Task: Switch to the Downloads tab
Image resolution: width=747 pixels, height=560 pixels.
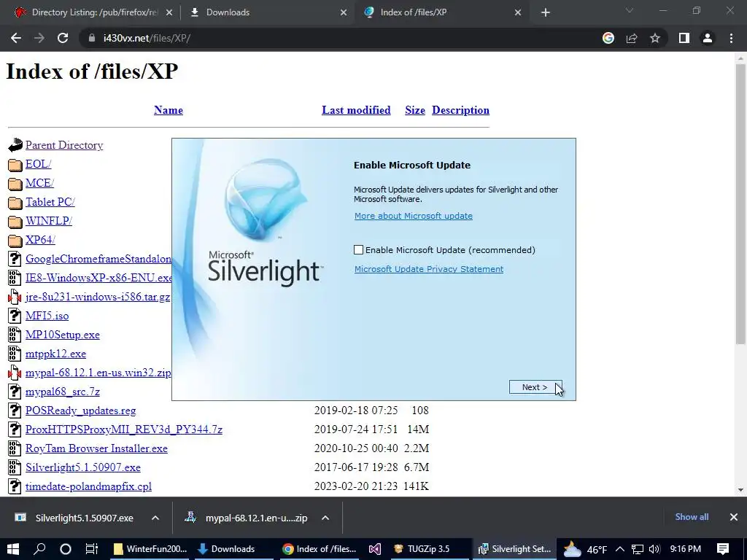Action: click(x=267, y=12)
